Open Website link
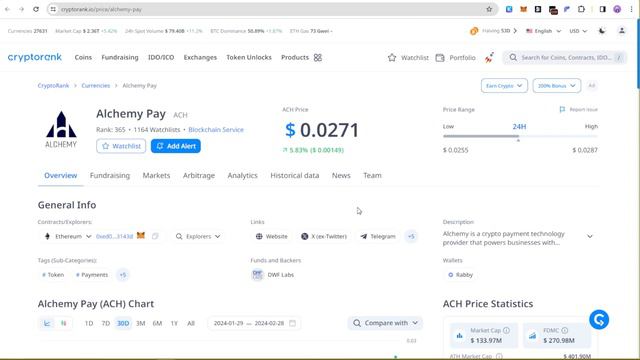This screenshot has width=640, height=360. (x=271, y=236)
